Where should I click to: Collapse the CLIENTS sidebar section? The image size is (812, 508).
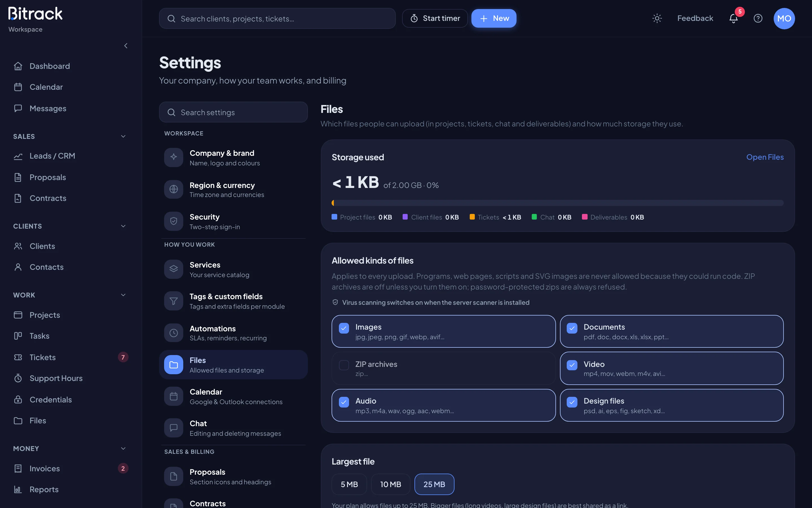coord(123,226)
